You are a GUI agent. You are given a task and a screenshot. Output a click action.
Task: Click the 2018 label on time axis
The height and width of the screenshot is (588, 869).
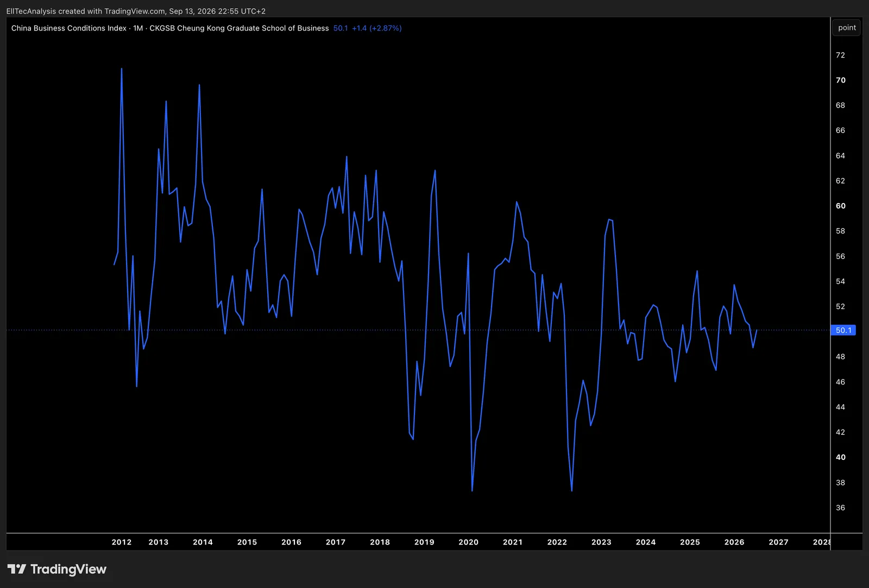[x=380, y=542]
